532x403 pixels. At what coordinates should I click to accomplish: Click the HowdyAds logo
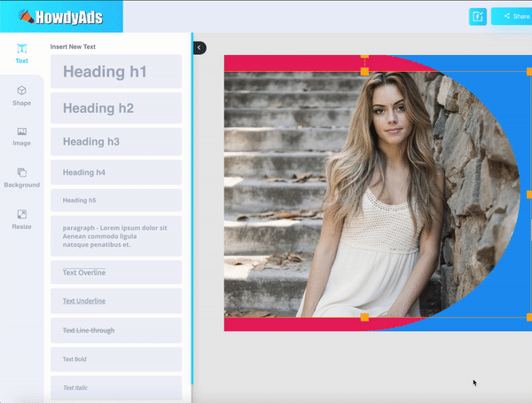click(60, 17)
